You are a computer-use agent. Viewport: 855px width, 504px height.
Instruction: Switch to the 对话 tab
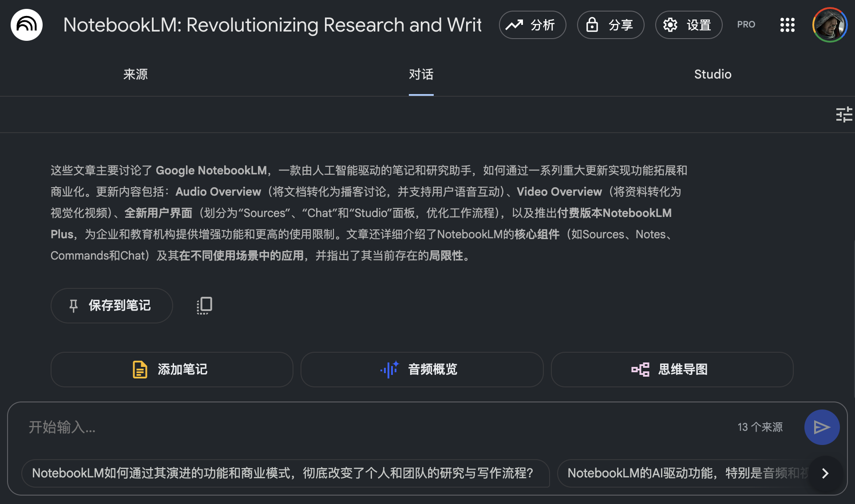[421, 74]
